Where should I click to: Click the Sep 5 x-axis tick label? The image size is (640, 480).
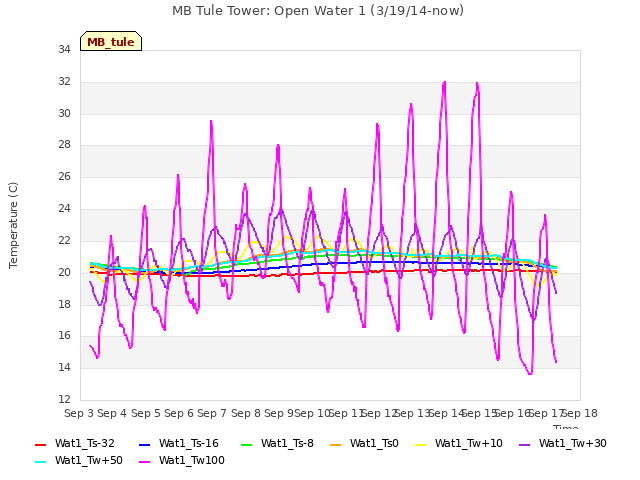point(146,413)
